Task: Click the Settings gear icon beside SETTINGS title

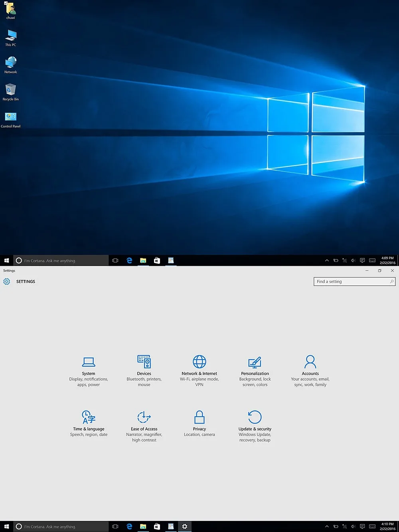Action: [x=7, y=282]
